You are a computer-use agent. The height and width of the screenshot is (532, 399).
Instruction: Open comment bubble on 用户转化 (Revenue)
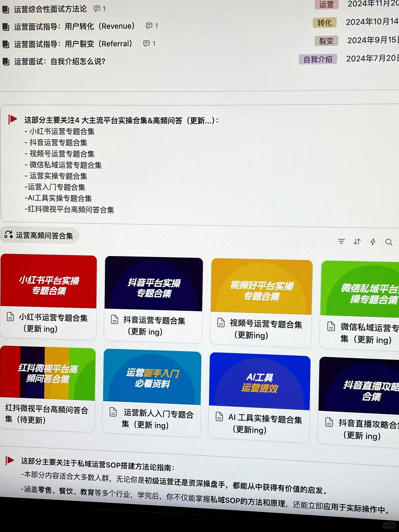(x=149, y=25)
